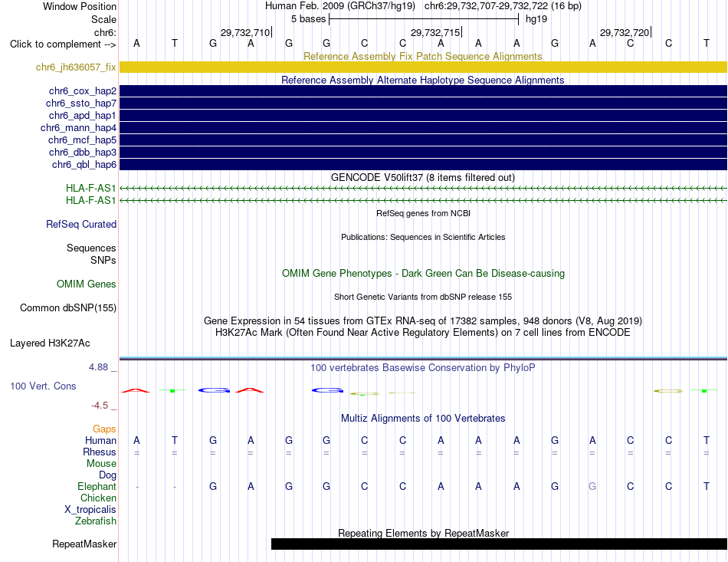Click the SNPs track label
728x562 pixels.
pyautogui.click(x=103, y=260)
